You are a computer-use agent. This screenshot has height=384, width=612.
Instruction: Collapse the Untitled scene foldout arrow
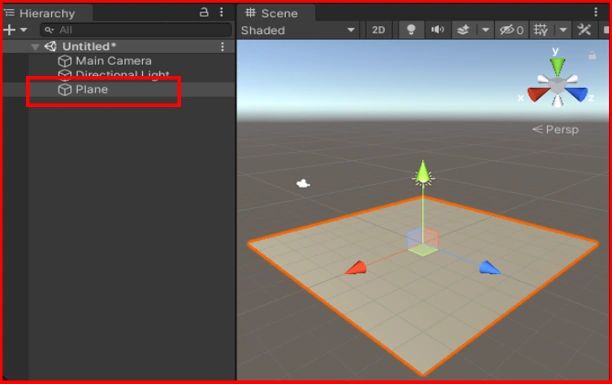pyautogui.click(x=35, y=47)
